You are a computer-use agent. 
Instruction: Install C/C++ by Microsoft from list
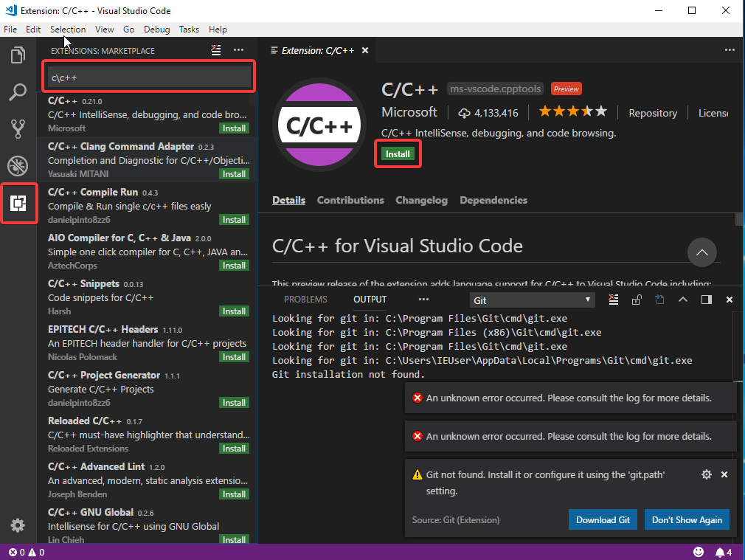(x=235, y=128)
